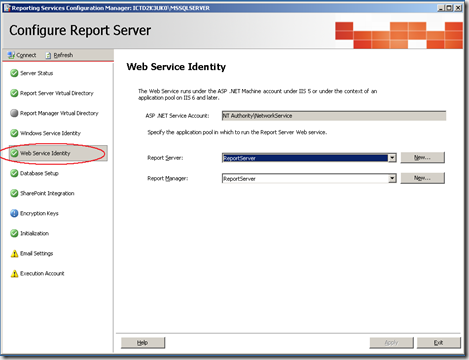The image size is (469, 360).
Task: Open Execution Account settings
Action: coord(42,273)
